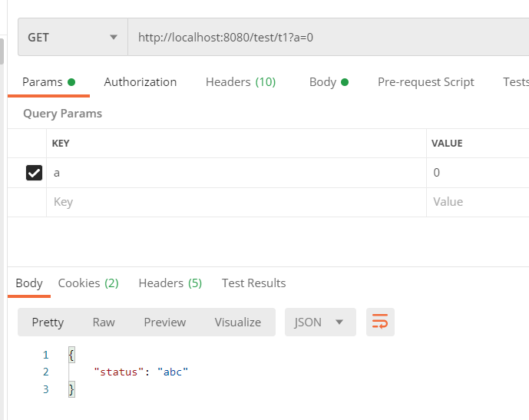The image size is (529, 420).
Task: Click the VALUE column header
Action: (447, 144)
